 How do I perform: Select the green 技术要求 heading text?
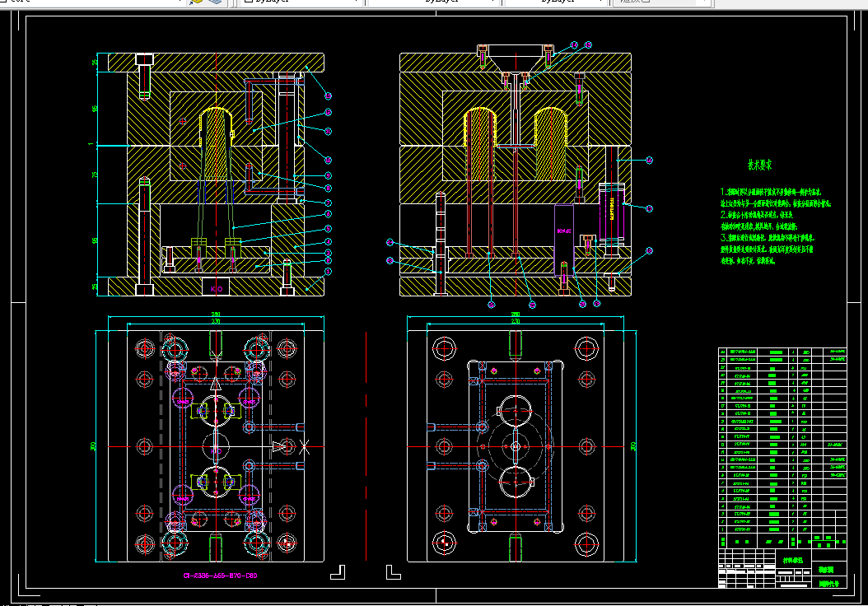click(759, 165)
